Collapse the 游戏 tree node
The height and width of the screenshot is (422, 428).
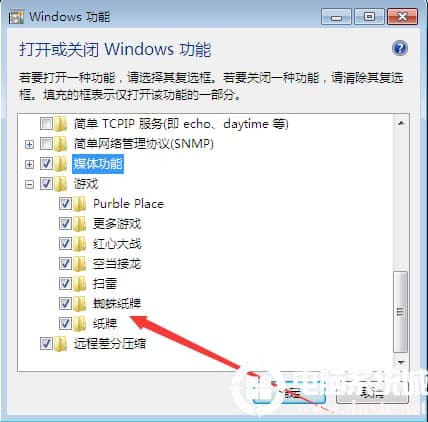pyautogui.click(x=29, y=184)
